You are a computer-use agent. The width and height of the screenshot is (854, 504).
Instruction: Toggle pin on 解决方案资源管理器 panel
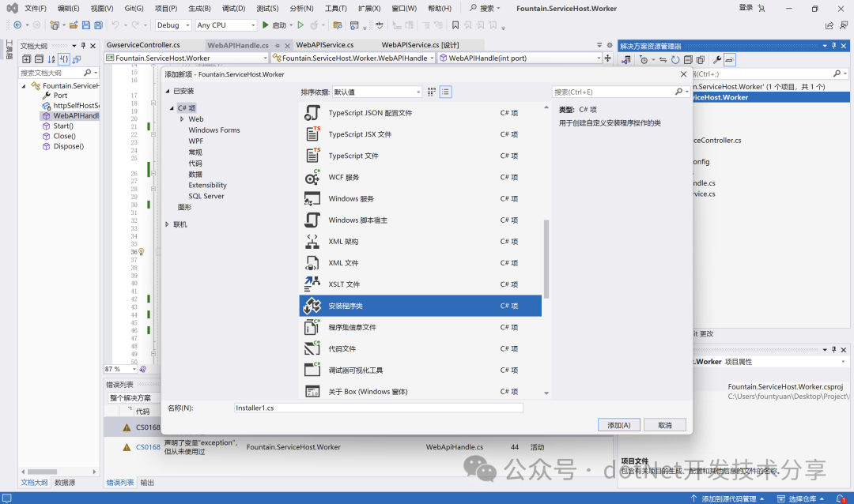coord(834,46)
